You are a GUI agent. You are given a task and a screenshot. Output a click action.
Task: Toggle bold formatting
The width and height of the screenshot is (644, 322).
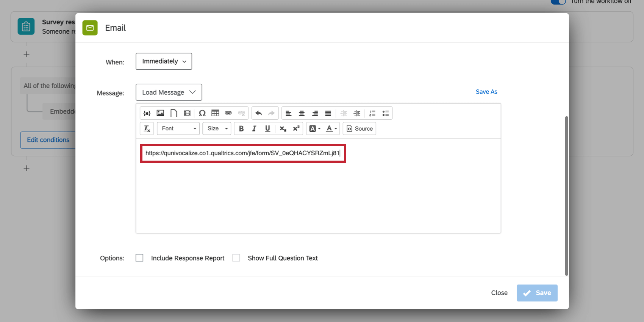(x=241, y=129)
